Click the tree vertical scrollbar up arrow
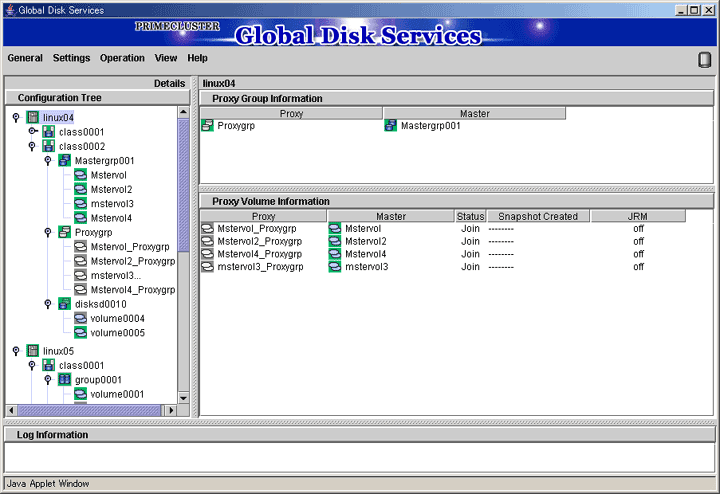720x494 pixels. [183, 112]
